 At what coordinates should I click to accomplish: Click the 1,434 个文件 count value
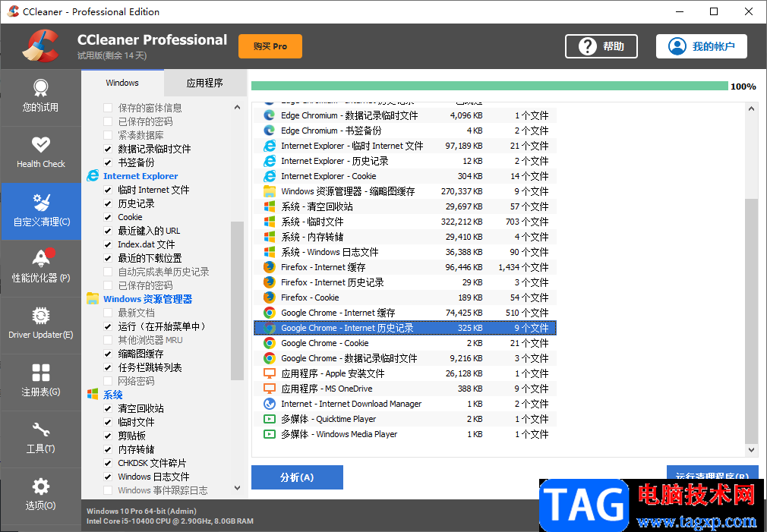[523, 267]
